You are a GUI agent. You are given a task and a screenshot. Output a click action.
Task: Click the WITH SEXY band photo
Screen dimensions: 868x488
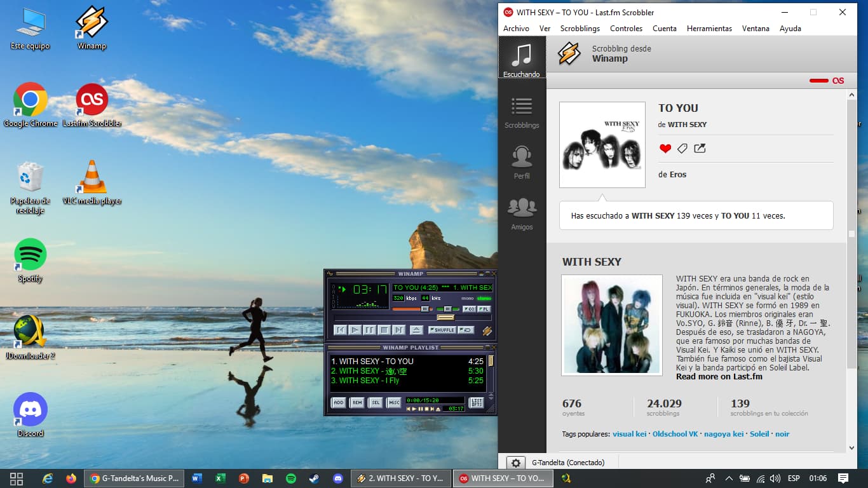click(612, 324)
